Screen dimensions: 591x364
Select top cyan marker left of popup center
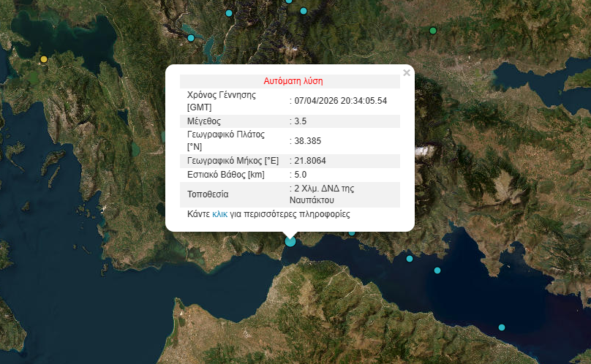pos(229,13)
